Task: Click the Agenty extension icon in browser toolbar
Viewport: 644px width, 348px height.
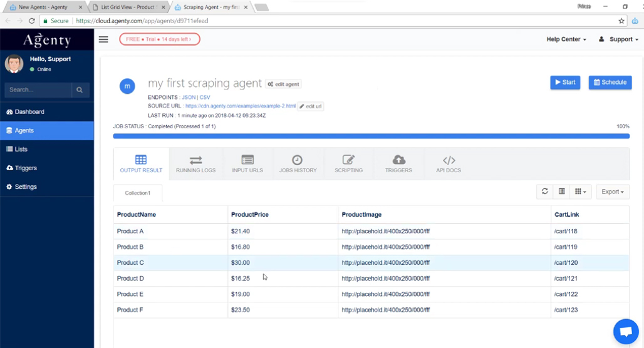Action: 635,21
